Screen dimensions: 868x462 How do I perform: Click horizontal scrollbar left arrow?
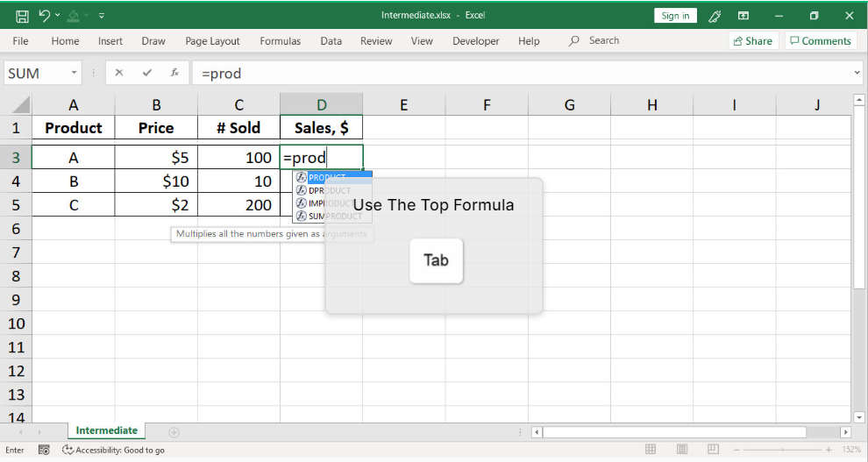click(537, 432)
